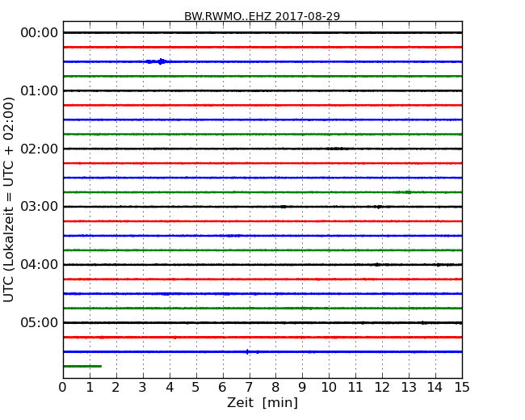This screenshot has height=420, width=525.
Task: Click x-axis tick label 6
Action: [x=222, y=388]
